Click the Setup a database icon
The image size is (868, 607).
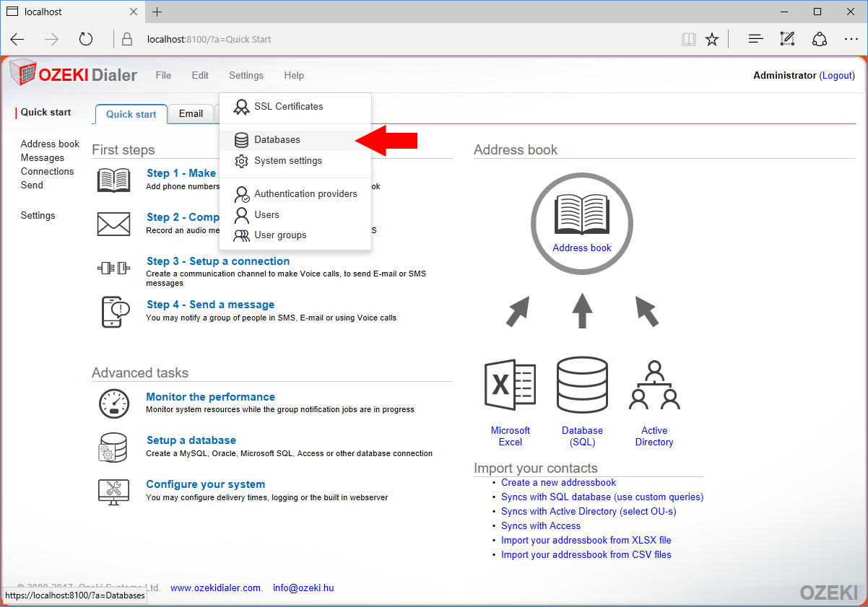[x=113, y=447]
